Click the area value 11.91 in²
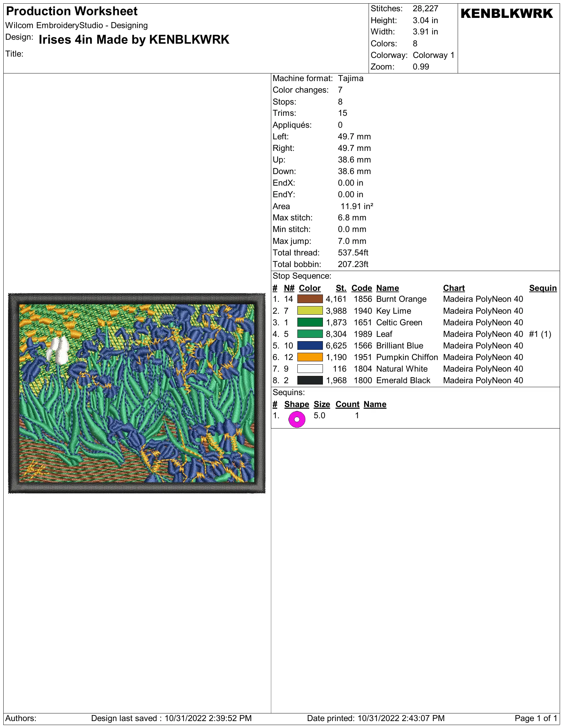Image resolution: width=563 pixels, height=728 pixels. (357, 206)
